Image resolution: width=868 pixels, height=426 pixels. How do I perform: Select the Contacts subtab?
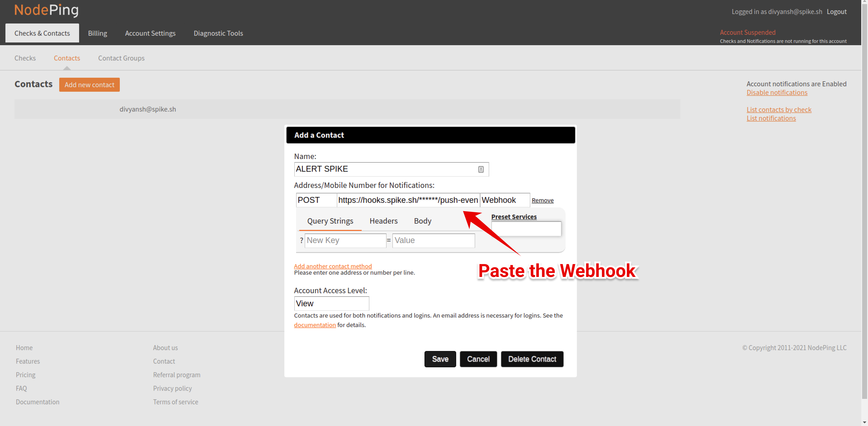(x=67, y=58)
